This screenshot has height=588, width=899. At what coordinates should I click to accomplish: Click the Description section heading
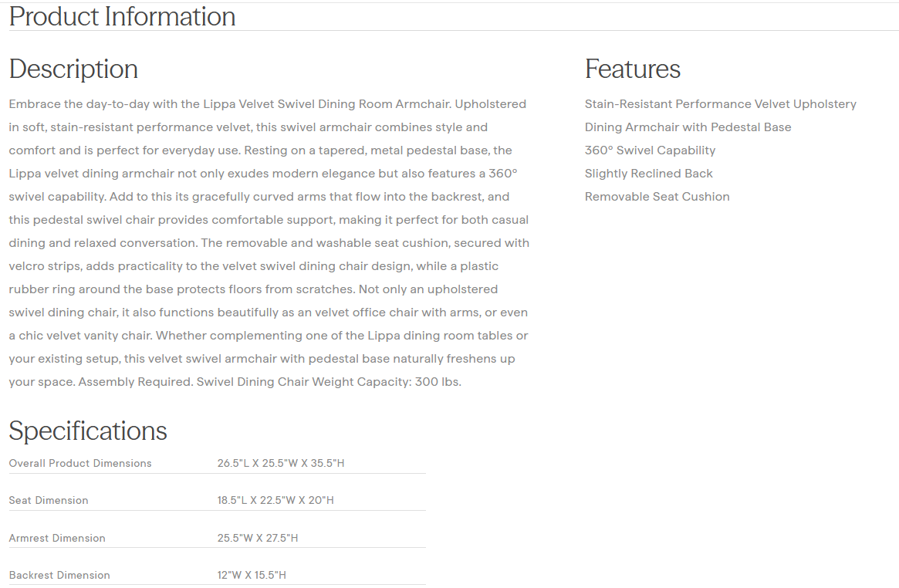click(73, 69)
